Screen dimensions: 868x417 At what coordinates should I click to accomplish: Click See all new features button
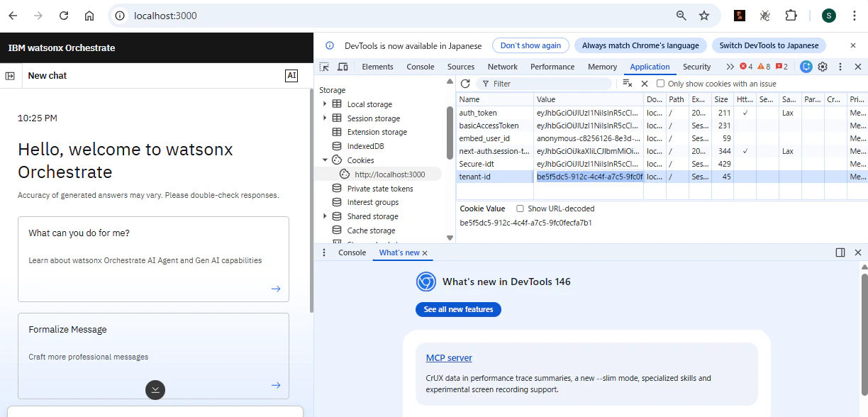[x=458, y=309]
